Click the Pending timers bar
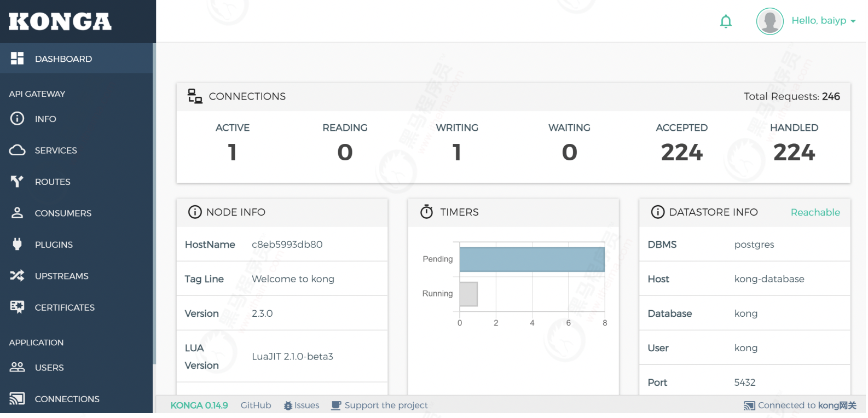 pyautogui.click(x=532, y=259)
